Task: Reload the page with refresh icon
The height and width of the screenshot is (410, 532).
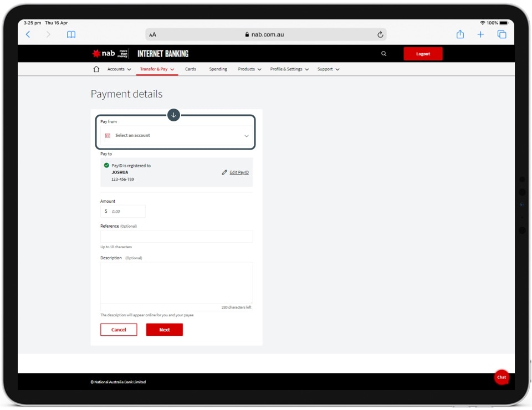Action: (x=380, y=34)
